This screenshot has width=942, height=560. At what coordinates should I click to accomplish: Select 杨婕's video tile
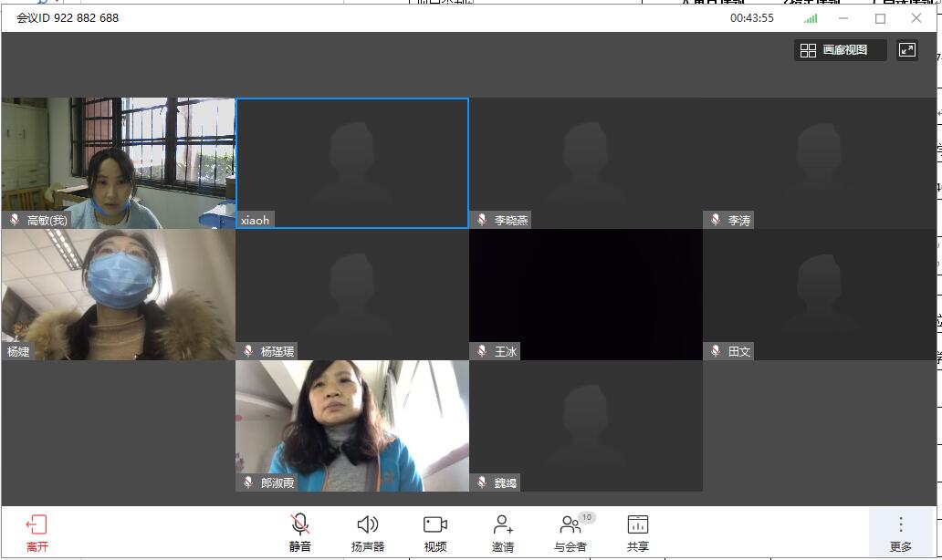118,294
